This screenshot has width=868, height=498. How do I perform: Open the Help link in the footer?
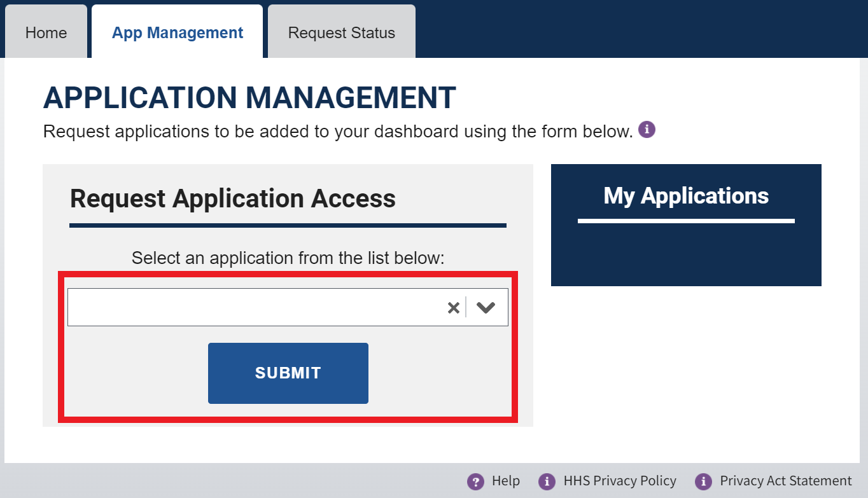tap(506, 481)
